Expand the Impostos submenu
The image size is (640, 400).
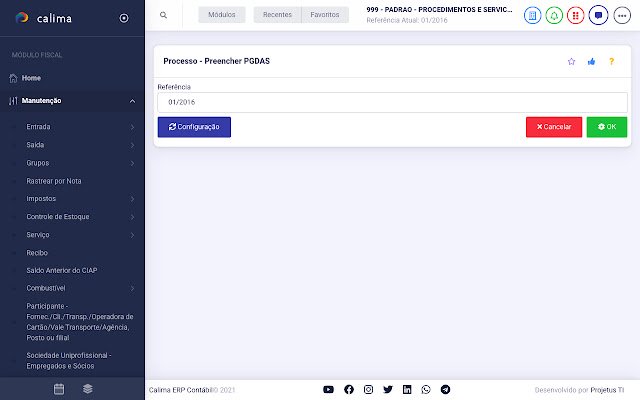coord(72,199)
